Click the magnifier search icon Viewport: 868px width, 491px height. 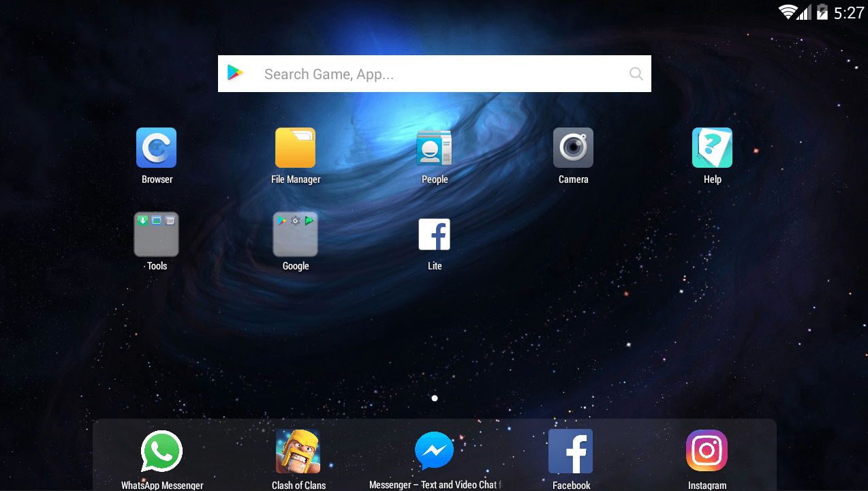point(636,74)
